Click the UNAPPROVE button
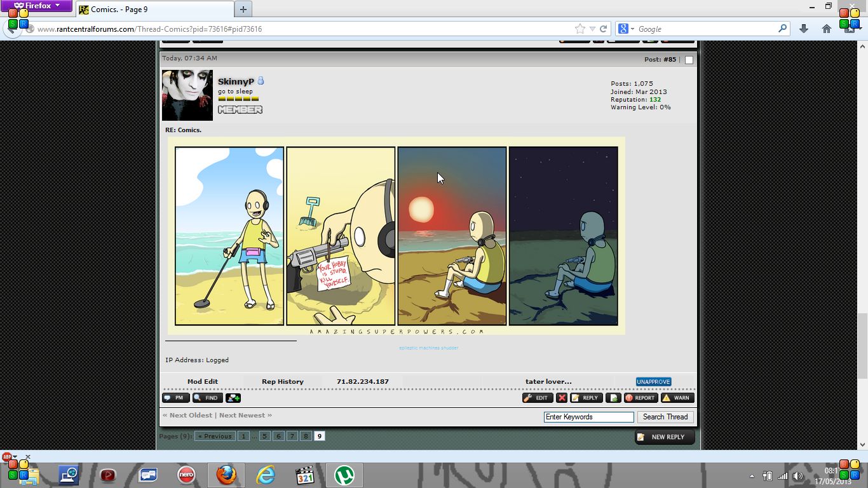The image size is (868, 488). 653,382
